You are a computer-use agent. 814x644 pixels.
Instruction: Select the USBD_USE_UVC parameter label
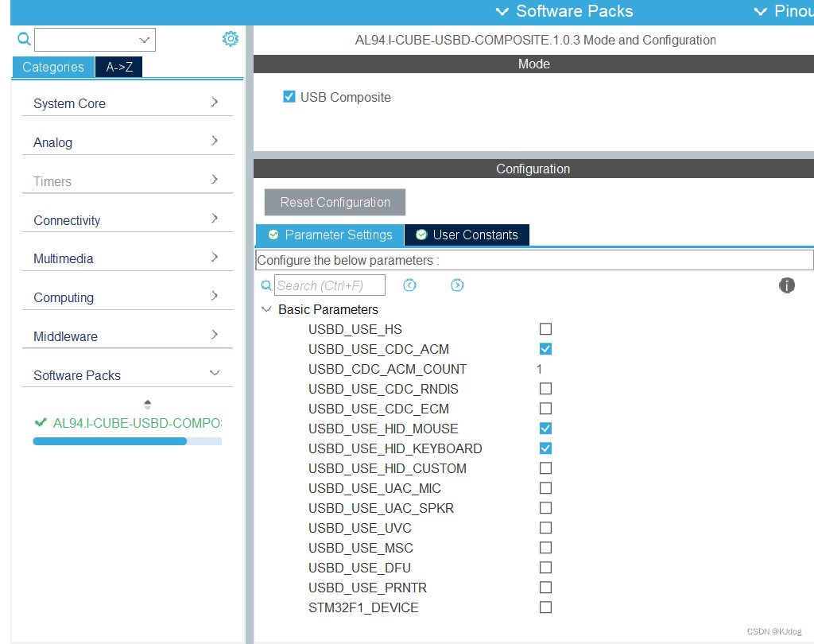360,528
